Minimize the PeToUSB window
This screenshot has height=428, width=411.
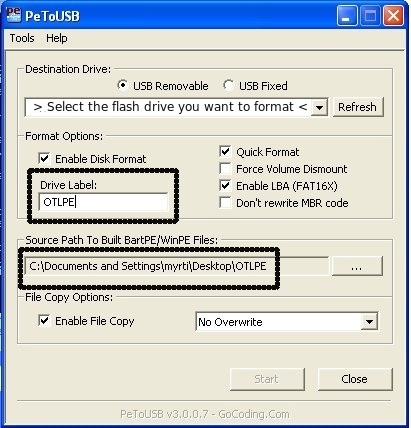click(x=346, y=16)
